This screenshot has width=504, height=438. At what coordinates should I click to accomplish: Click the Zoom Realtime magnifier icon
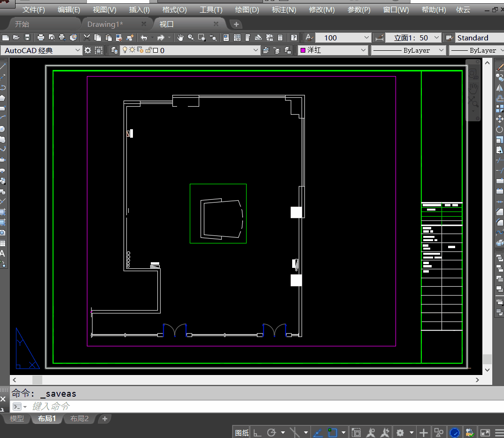(191, 38)
